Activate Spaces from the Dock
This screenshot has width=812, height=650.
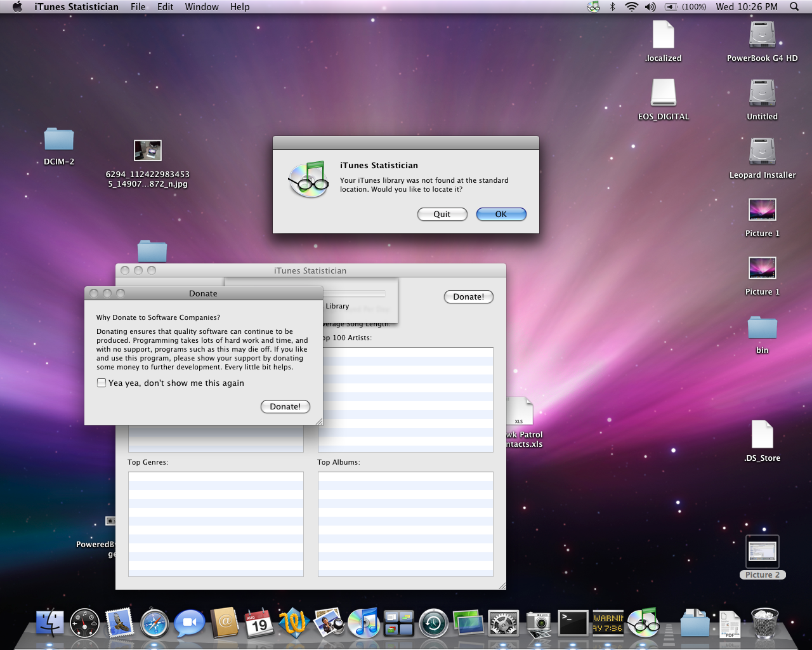(399, 623)
